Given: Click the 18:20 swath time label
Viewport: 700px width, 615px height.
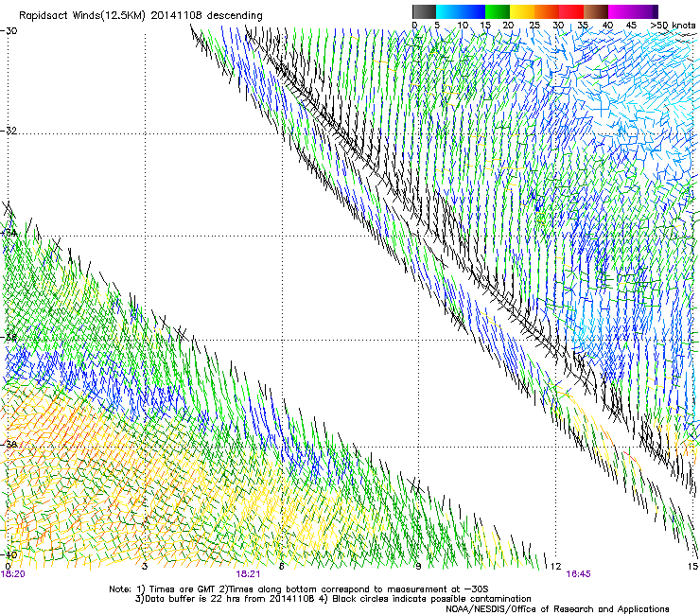Looking at the screenshot, I should click(13, 574).
